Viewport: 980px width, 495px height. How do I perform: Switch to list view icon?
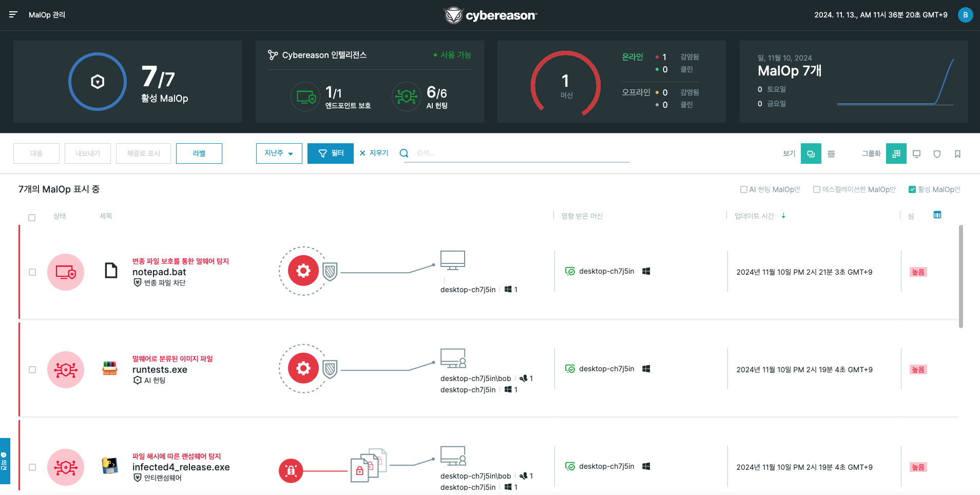831,154
